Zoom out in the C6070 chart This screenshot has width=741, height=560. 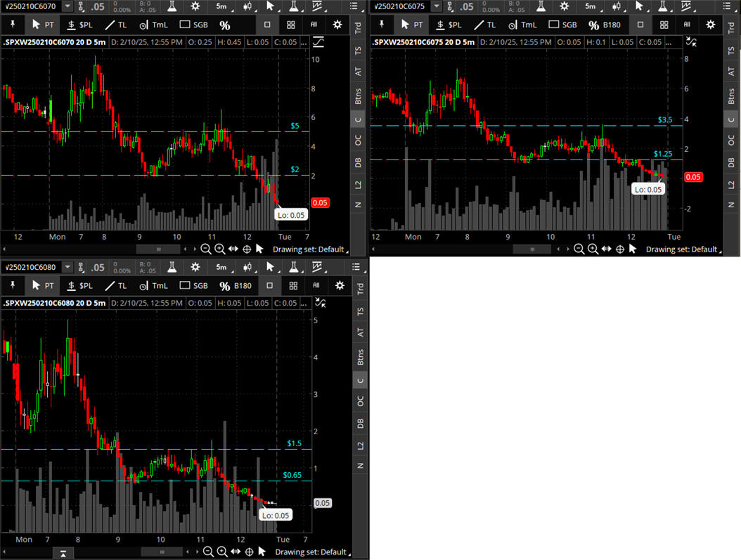[x=205, y=249]
